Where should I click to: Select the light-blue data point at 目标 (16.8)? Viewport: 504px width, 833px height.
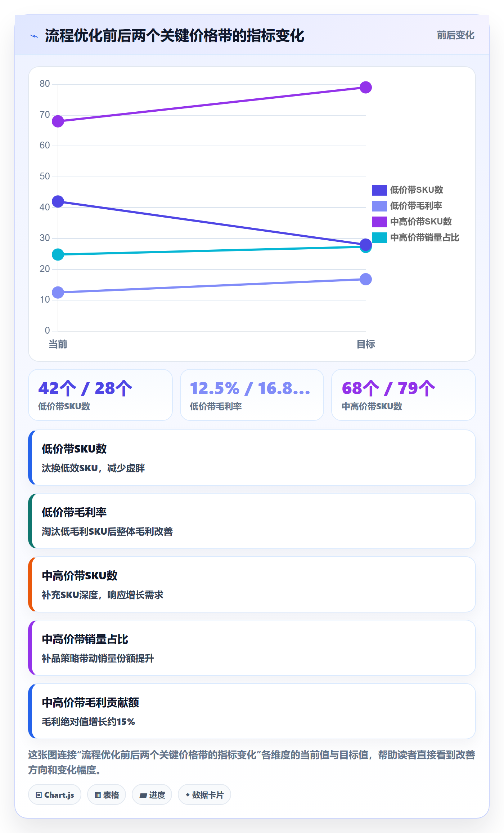pyautogui.click(x=366, y=279)
